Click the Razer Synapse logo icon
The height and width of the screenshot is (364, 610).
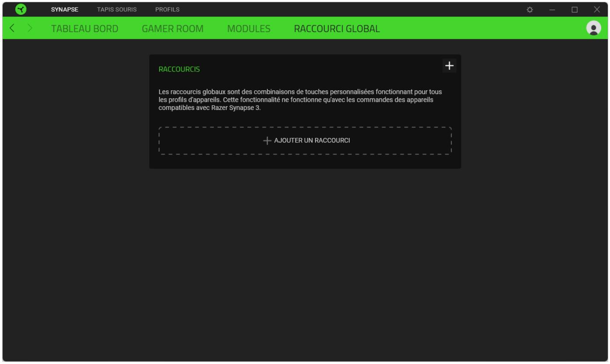[20, 10]
